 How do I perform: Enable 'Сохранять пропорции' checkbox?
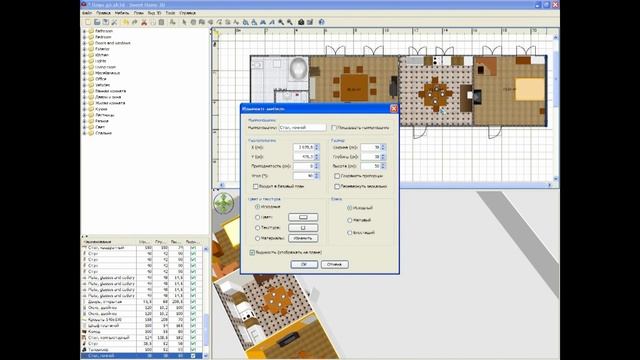pyautogui.click(x=337, y=176)
